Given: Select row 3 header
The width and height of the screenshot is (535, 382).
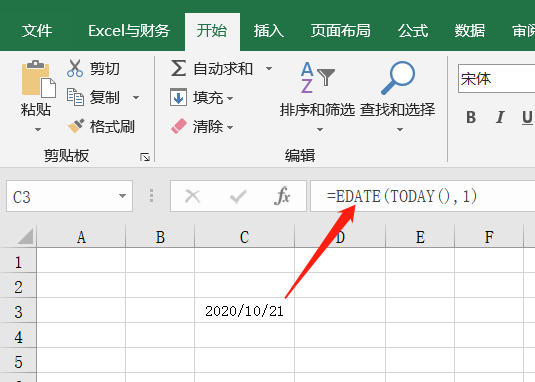Looking at the screenshot, I should point(18,310).
